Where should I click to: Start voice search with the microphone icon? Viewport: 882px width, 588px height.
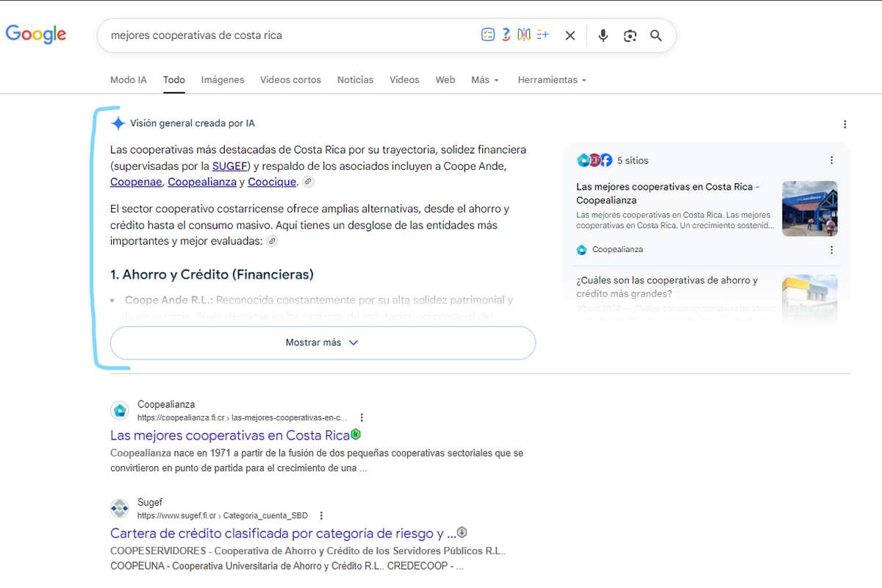(x=603, y=35)
